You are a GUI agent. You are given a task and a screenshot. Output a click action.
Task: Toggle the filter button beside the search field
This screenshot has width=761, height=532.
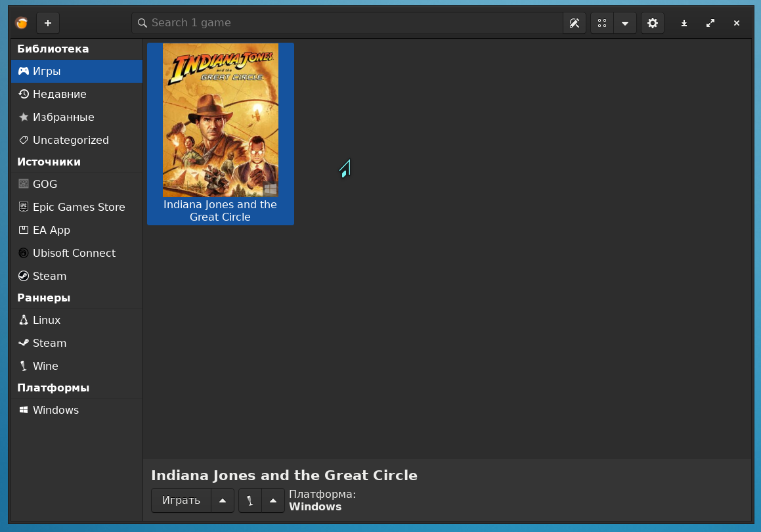point(574,23)
